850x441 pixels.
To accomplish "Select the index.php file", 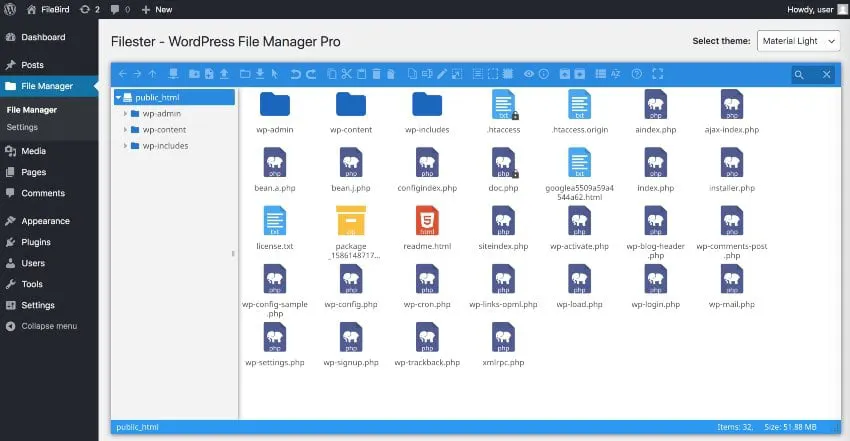I will click(x=655, y=170).
